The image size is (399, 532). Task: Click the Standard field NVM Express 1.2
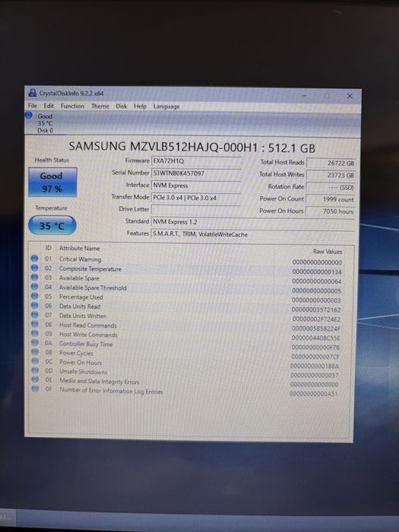tap(253, 222)
